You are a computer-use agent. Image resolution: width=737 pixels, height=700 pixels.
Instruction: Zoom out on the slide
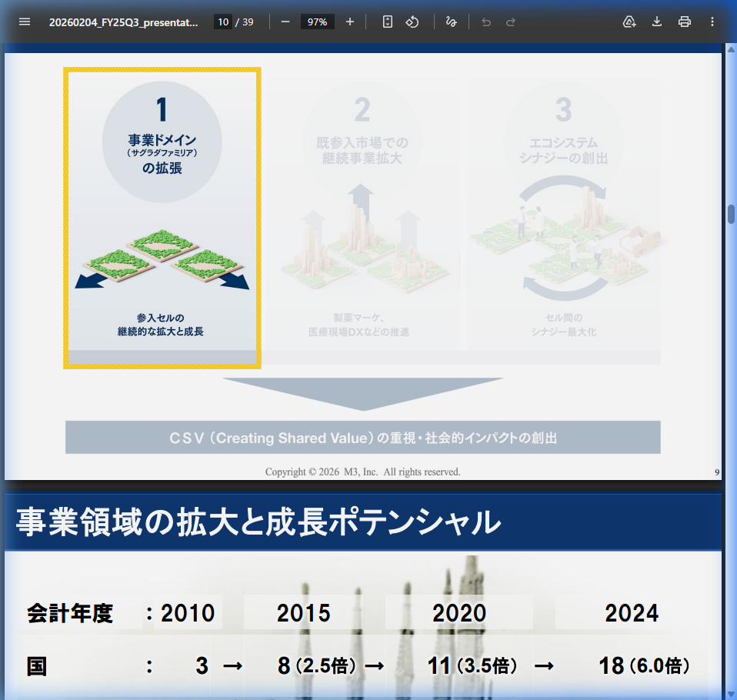click(285, 22)
